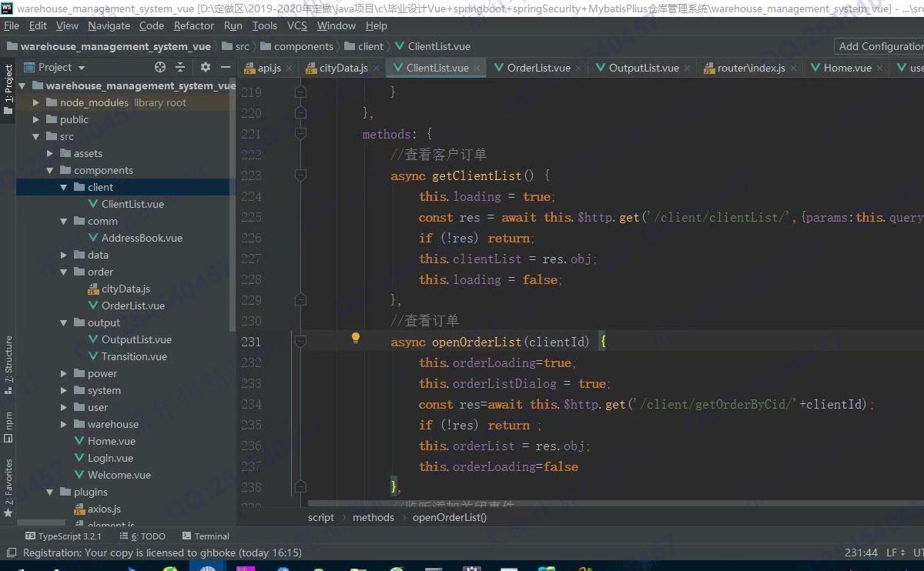Toggle the npm tool window

[8, 427]
